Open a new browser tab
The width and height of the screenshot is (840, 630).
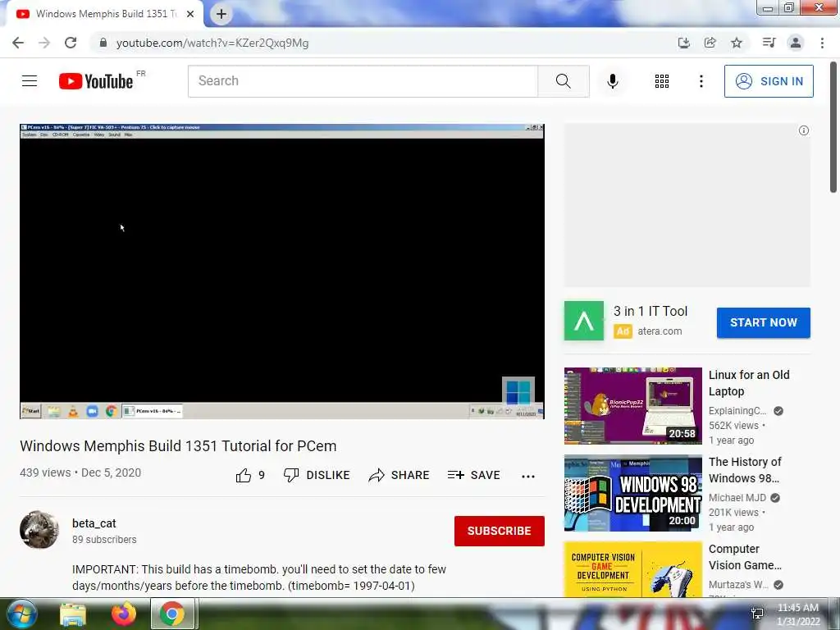tap(221, 14)
